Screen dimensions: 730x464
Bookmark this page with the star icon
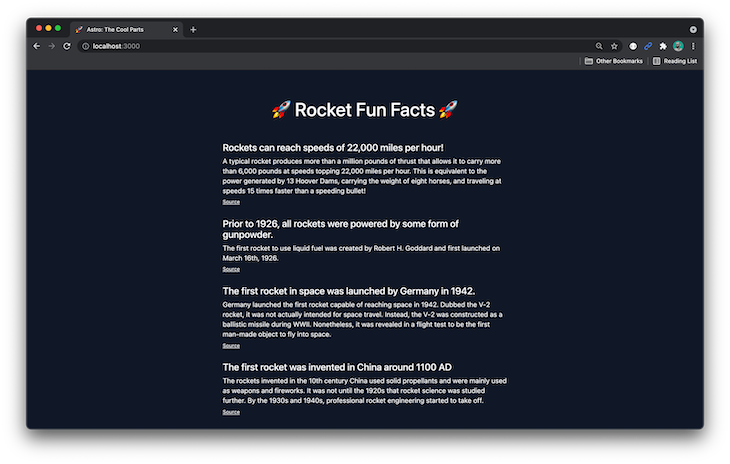615,46
